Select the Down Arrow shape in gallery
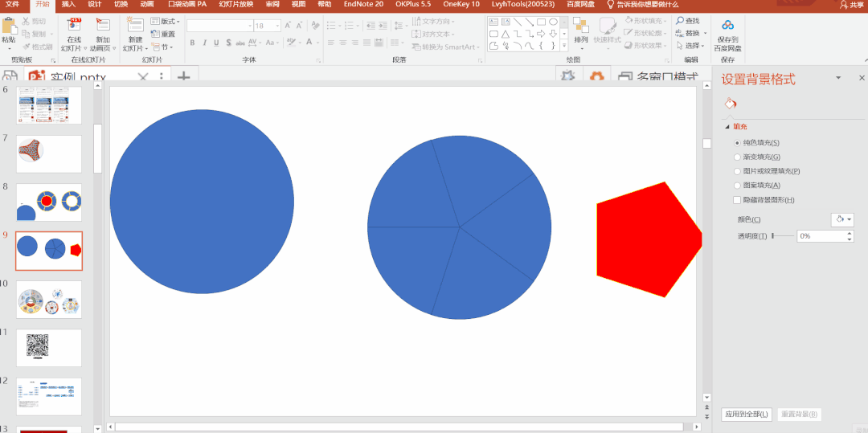This screenshot has width=868, height=433. 553,34
